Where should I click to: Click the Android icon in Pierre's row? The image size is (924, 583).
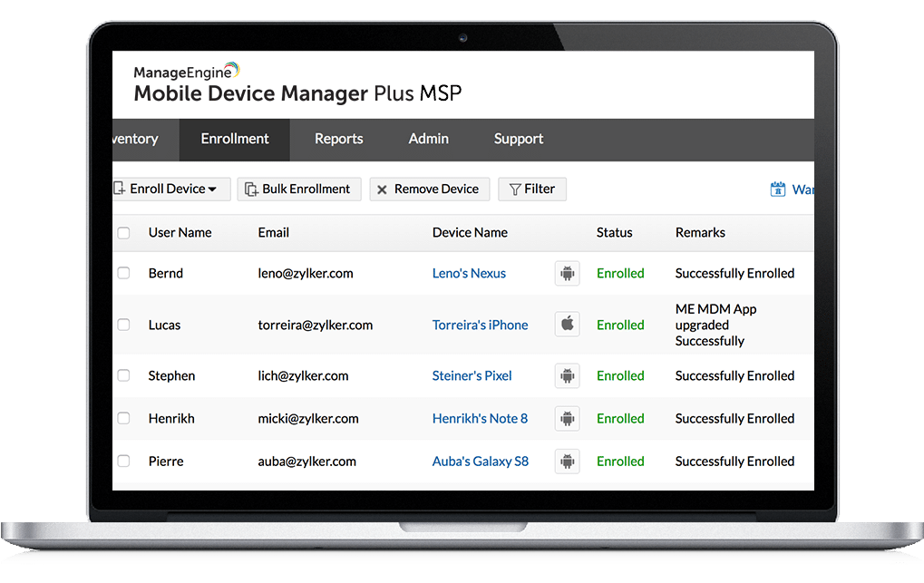[567, 461]
